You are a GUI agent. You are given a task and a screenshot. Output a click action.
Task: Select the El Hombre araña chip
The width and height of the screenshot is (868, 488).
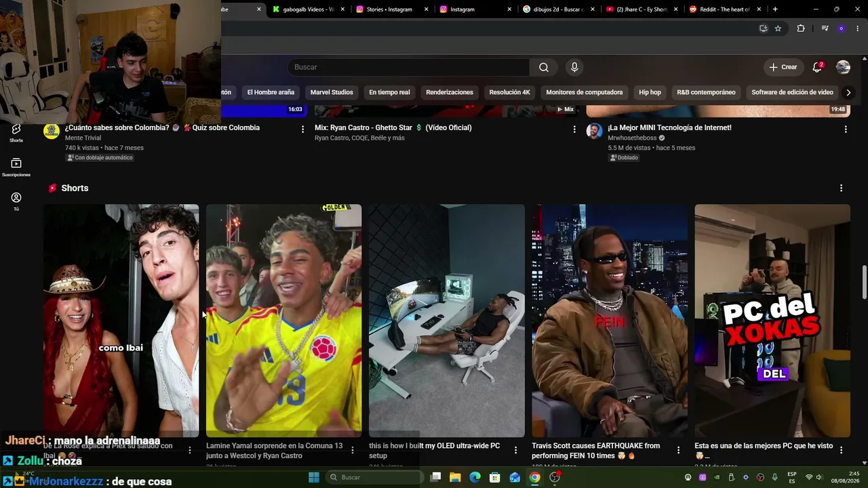click(x=271, y=92)
